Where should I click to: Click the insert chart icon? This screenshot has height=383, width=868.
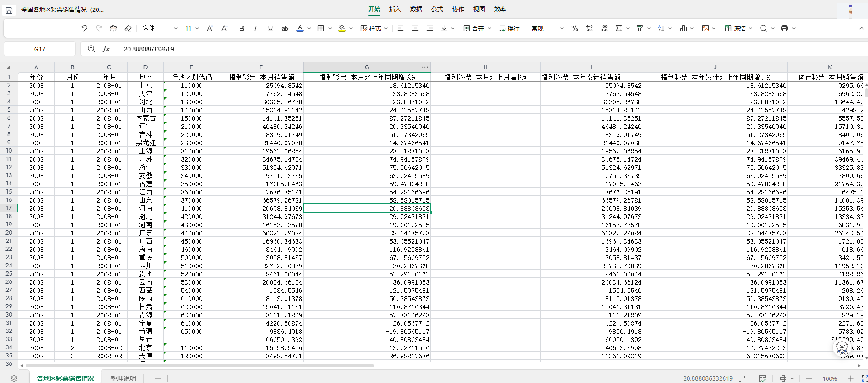tap(684, 28)
